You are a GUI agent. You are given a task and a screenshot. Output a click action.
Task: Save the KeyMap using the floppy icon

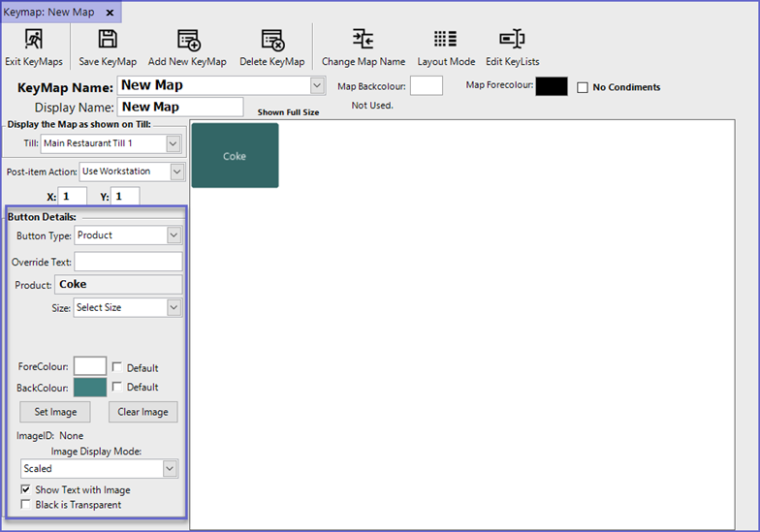tap(108, 40)
